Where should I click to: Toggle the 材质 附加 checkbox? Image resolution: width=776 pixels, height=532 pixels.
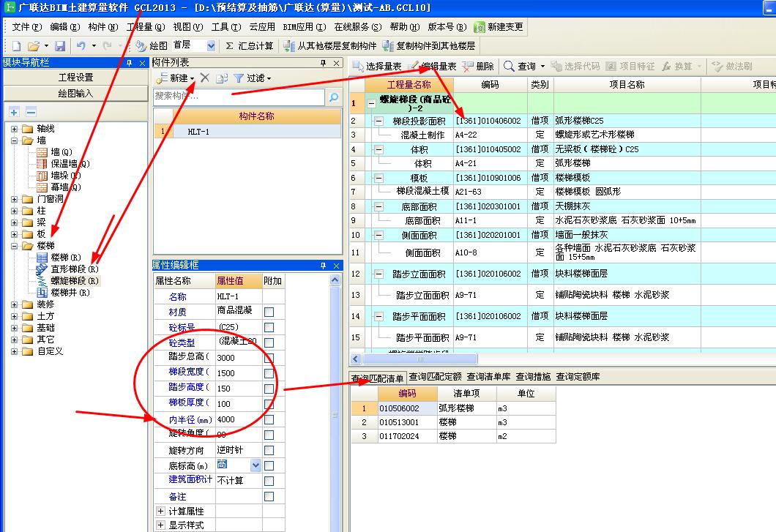pos(269,312)
